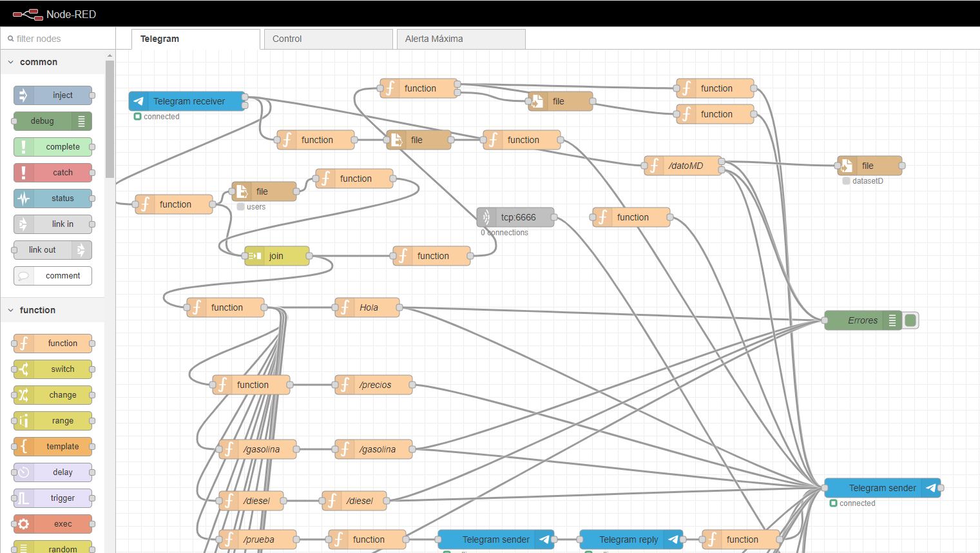Choose the catch node in palette

(x=53, y=173)
